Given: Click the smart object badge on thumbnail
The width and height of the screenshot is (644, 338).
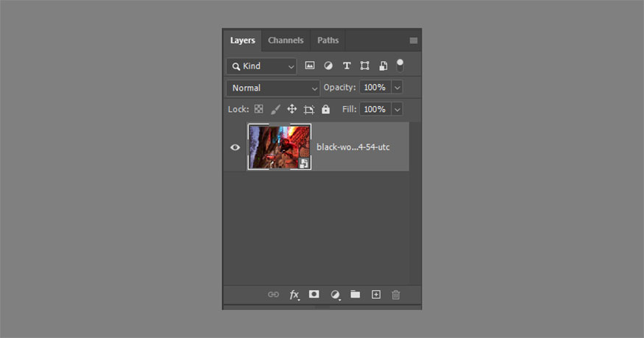Looking at the screenshot, I should click(x=304, y=163).
